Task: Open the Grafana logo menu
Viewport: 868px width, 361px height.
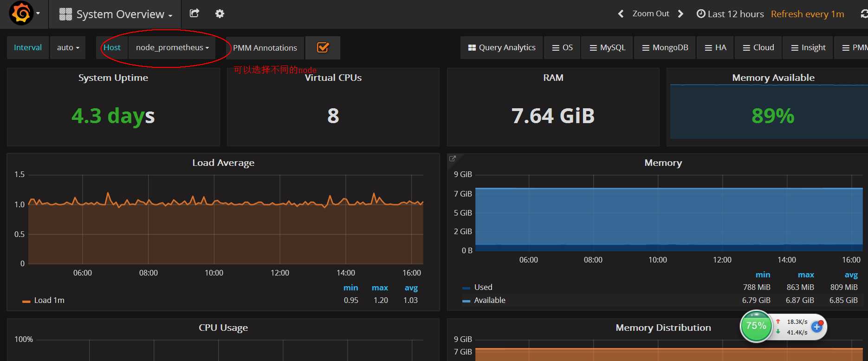Action: [21, 13]
